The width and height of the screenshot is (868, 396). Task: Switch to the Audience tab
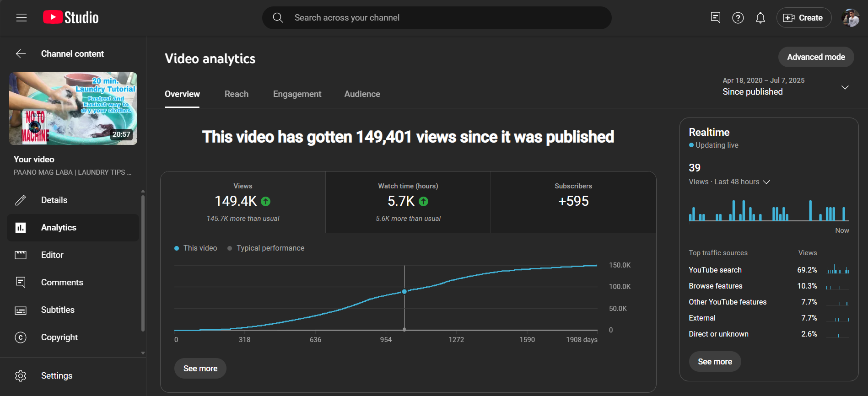click(x=362, y=94)
